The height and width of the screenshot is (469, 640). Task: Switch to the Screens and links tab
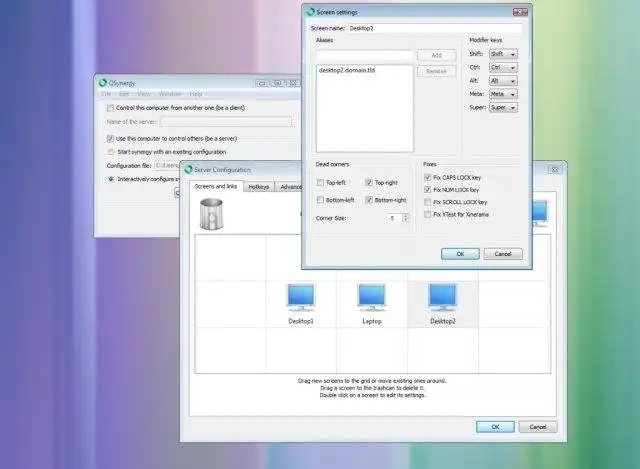(x=216, y=186)
